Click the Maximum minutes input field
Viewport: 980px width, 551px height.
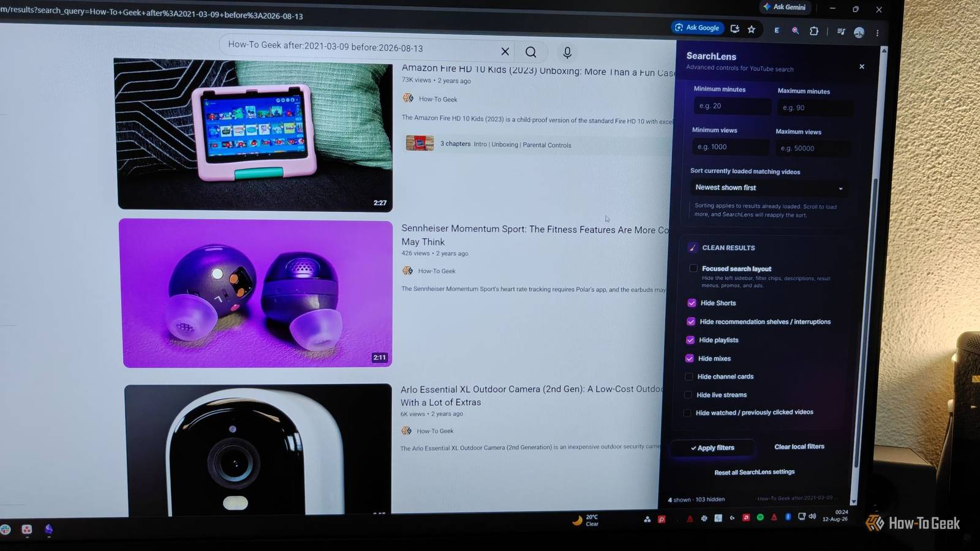pyautogui.click(x=815, y=108)
